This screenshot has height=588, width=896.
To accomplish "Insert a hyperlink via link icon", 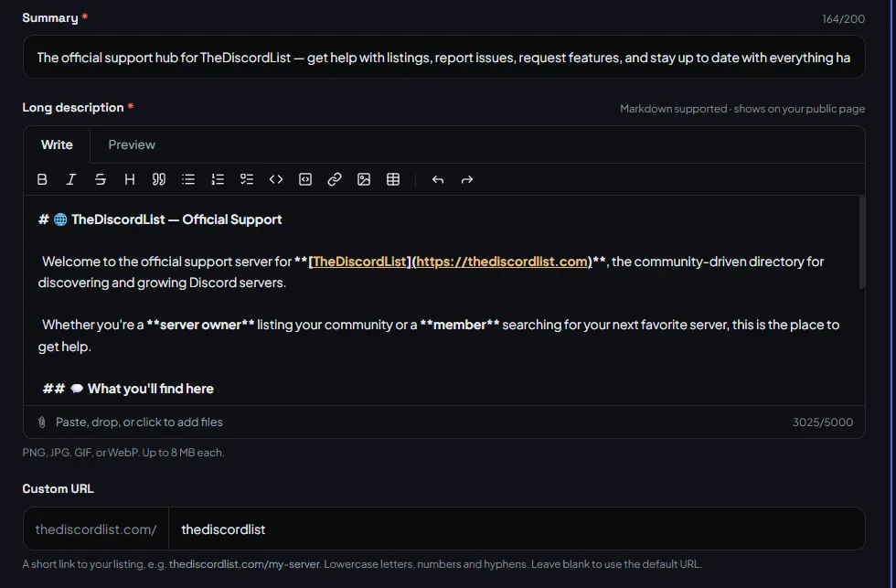I will (x=335, y=179).
